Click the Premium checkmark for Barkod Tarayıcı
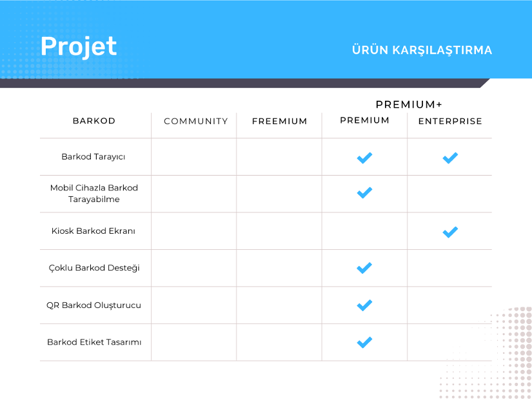 [364, 158]
